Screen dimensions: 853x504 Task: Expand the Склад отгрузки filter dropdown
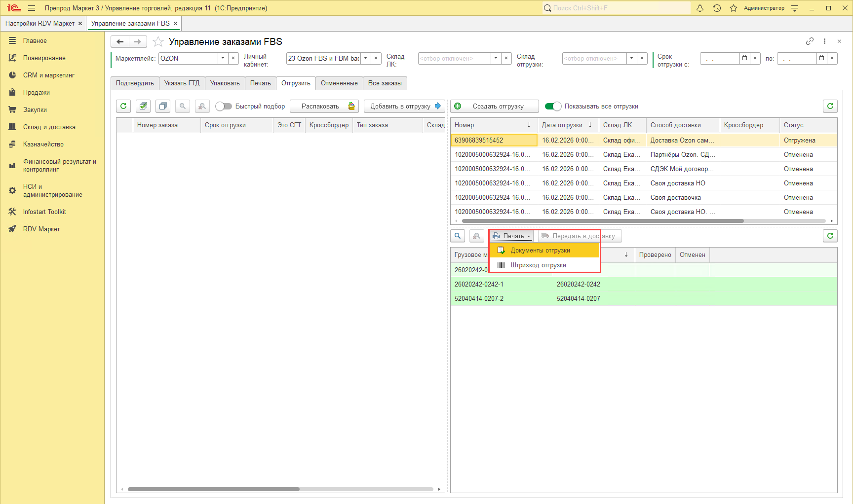(x=631, y=58)
